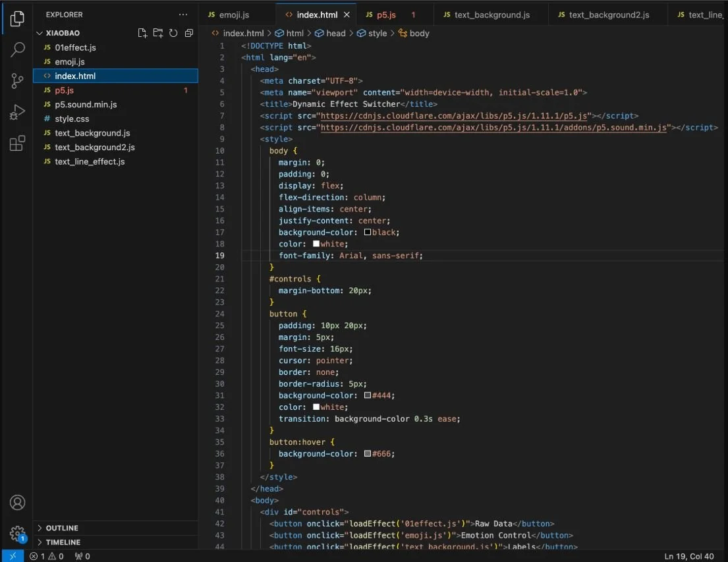
Task: Click Collapse Folders icon in Explorer
Action: point(188,33)
